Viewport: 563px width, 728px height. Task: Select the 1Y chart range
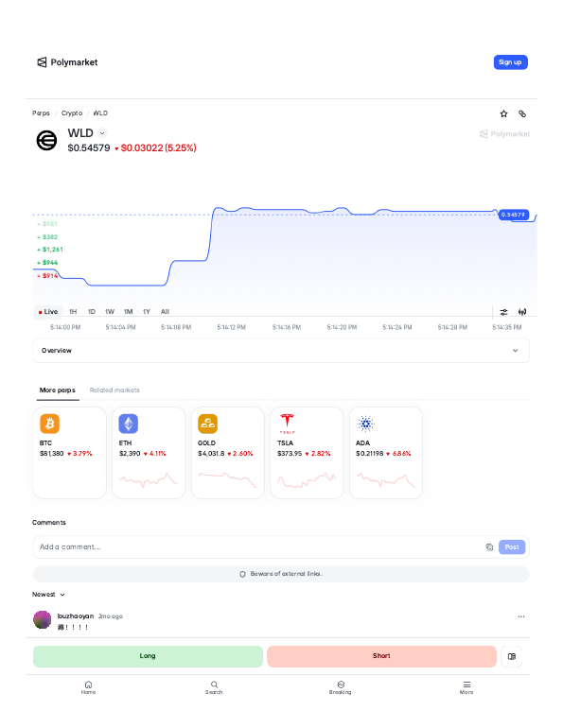147,312
